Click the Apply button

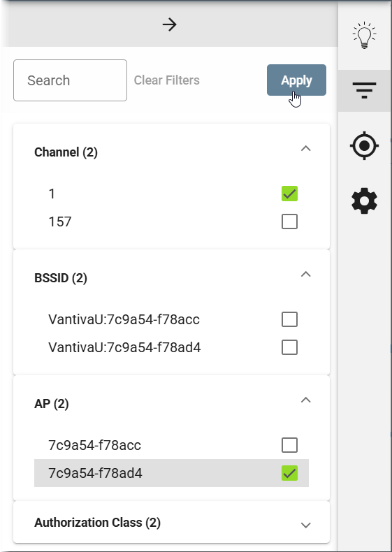(296, 80)
